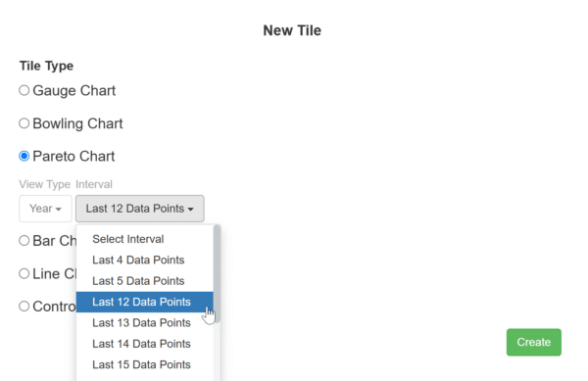
Task: Select highlighted Last 12 Data Points entry
Action: pos(145,302)
